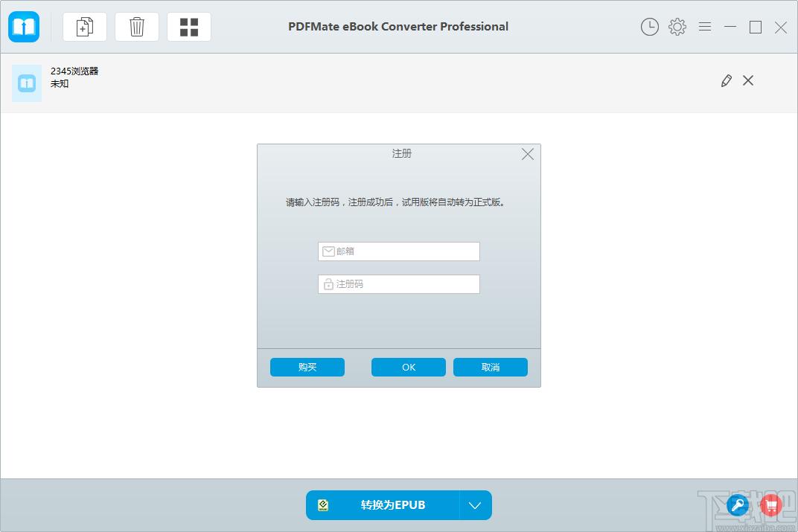Click the red shopping cart icon
The height and width of the screenshot is (532, 798).
coord(771,505)
